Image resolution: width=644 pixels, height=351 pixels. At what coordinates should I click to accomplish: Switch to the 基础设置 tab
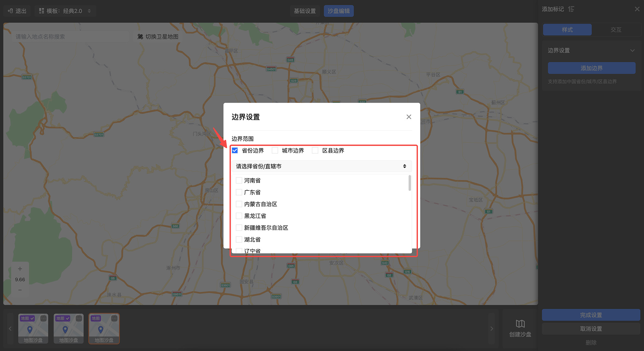click(x=305, y=11)
